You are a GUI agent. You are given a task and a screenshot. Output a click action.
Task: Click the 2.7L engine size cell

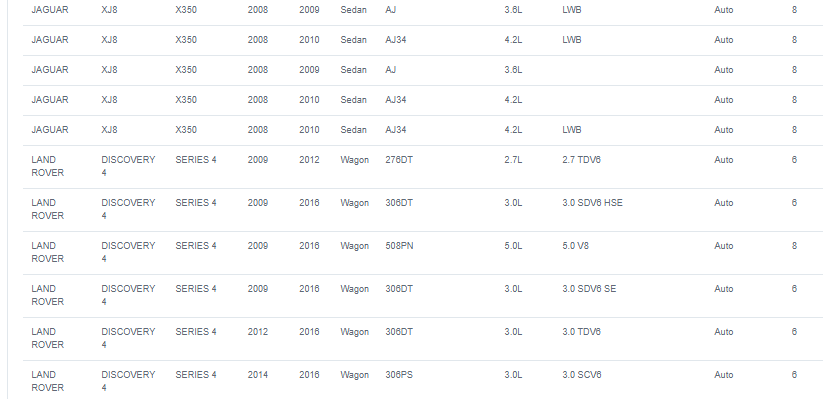click(x=513, y=159)
